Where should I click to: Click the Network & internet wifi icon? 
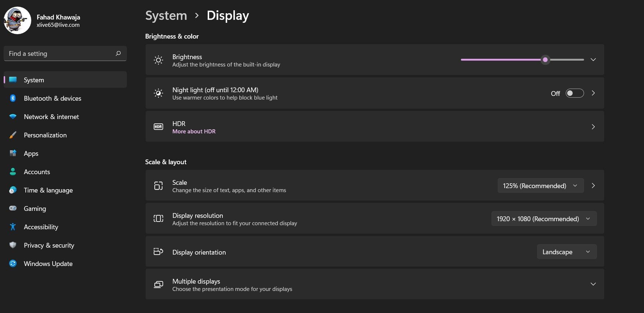(13, 116)
